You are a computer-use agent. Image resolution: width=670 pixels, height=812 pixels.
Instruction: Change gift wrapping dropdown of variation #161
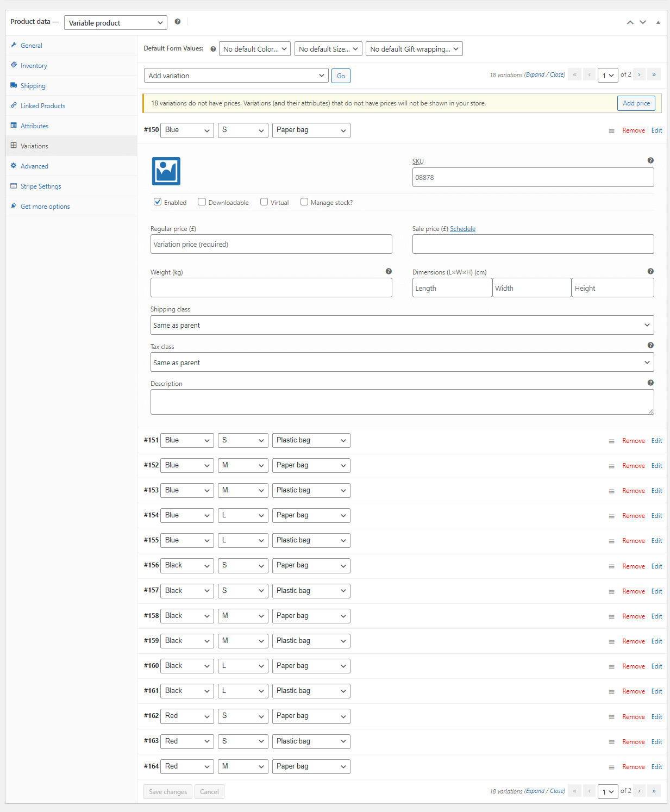pyautogui.click(x=311, y=691)
